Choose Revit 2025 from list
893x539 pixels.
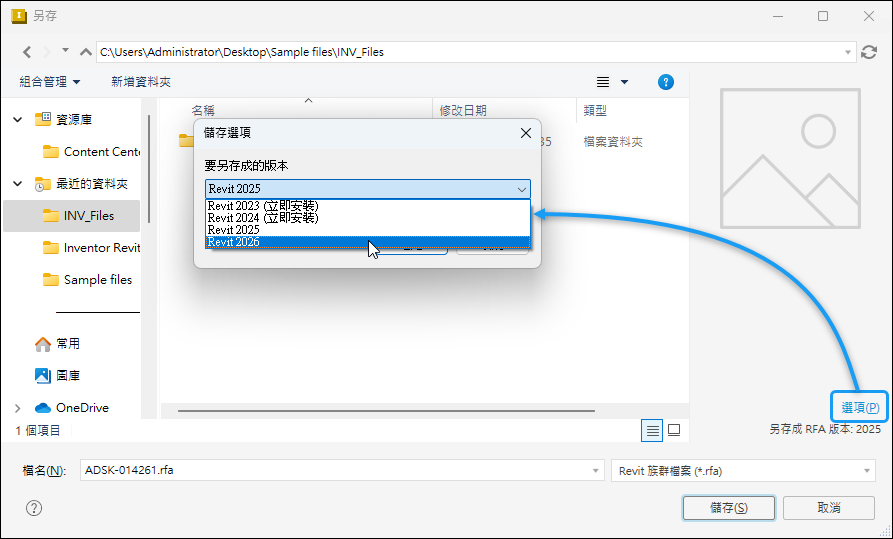(367, 230)
